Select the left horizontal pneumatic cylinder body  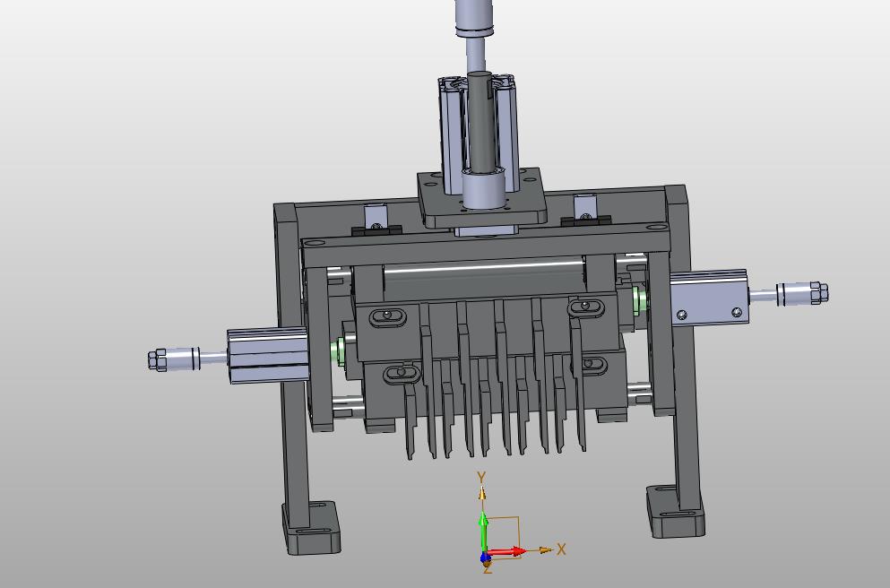268,355
